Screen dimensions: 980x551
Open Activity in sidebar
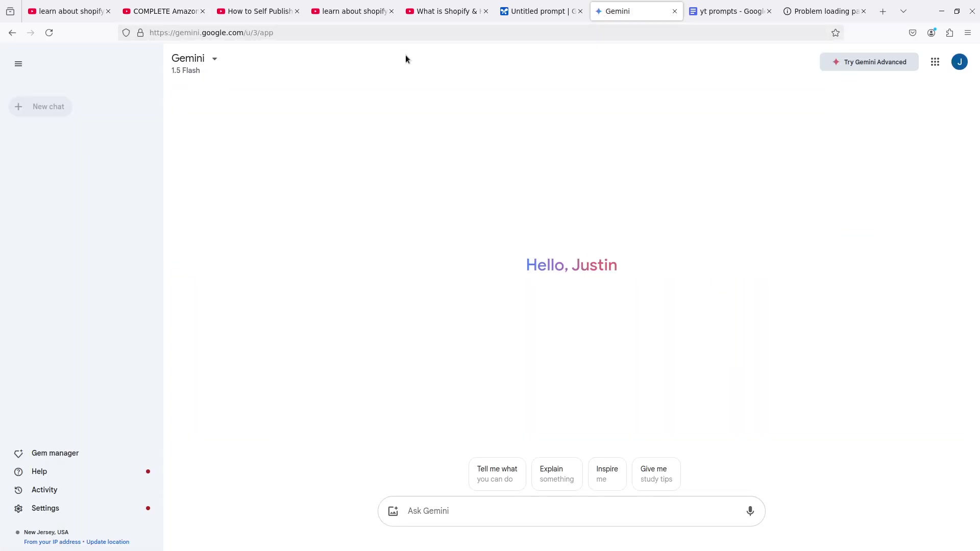coord(44,490)
